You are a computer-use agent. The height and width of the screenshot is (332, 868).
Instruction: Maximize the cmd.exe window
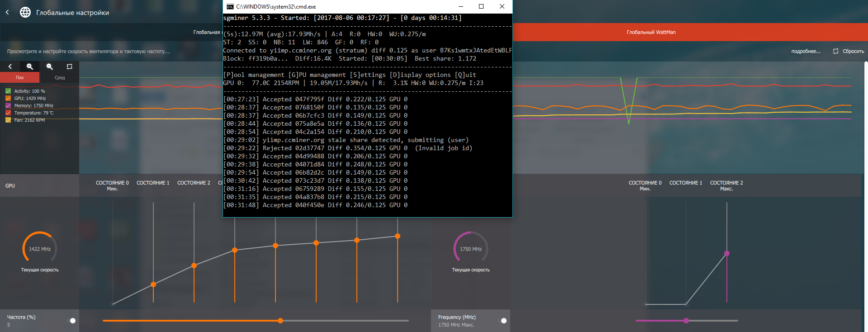(481, 6)
